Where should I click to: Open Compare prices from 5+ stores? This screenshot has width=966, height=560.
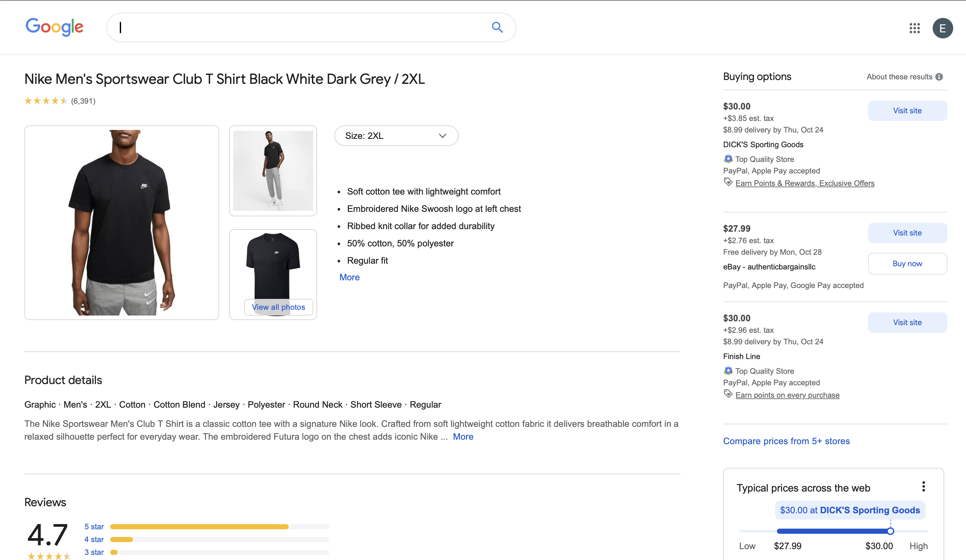786,441
